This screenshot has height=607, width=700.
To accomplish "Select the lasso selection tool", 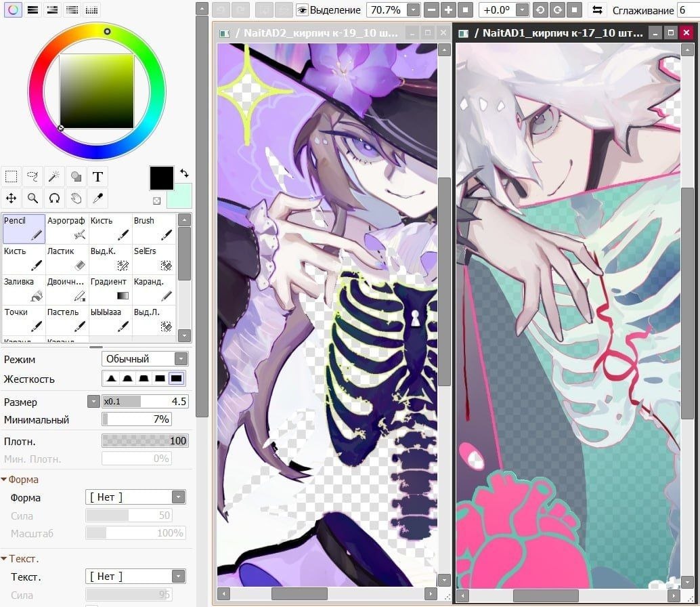I will coord(32,177).
